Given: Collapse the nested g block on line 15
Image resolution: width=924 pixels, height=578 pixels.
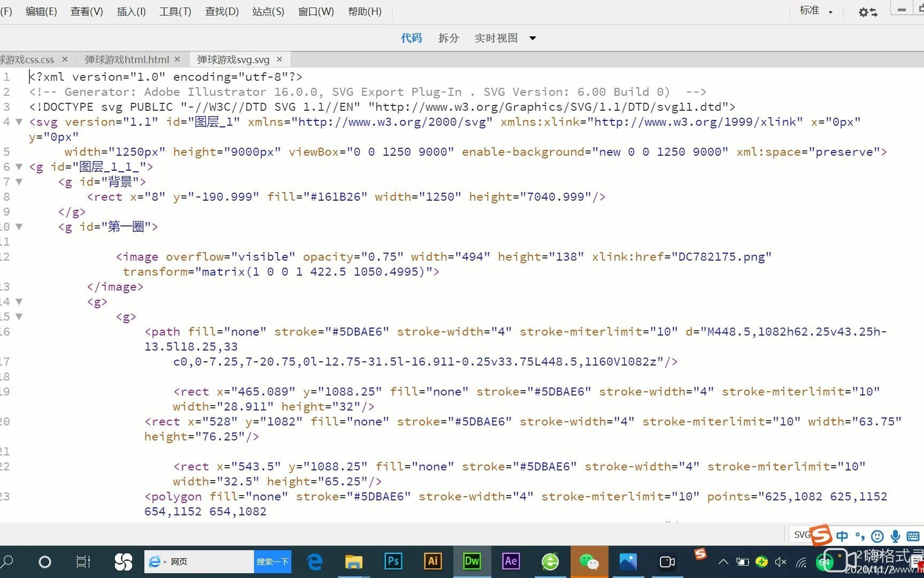Looking at the screenshot, I should (x=19, y=316).
